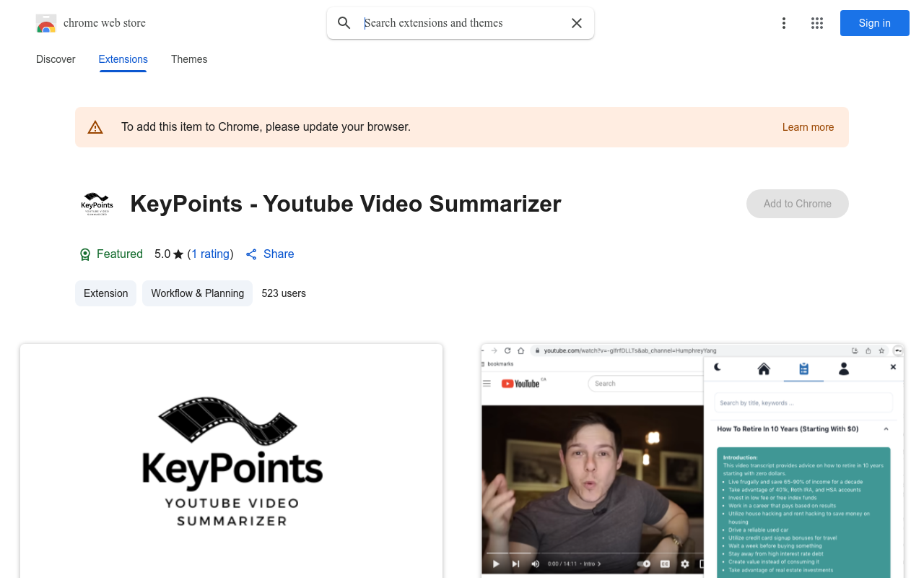The height and width of the screenshot is (578, 924).
Task: Click the YouTube hamburger menu icon
Action: click(x=487, y=384)
